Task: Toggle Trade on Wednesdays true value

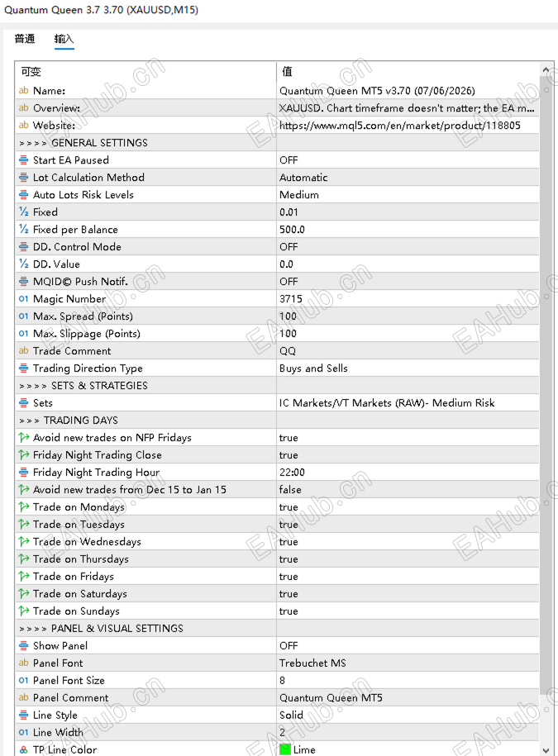Action: click(408, 542)
